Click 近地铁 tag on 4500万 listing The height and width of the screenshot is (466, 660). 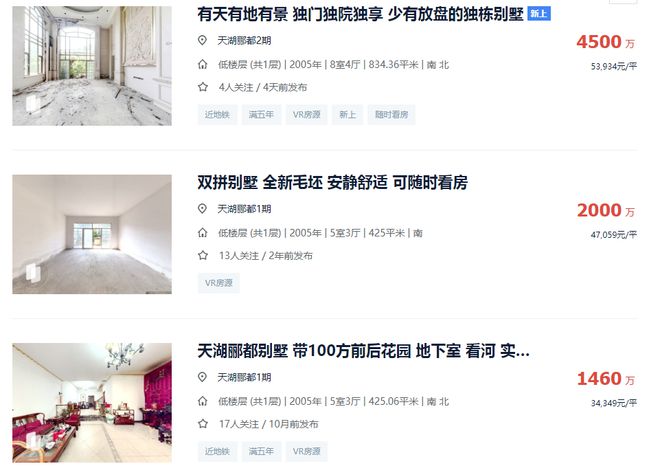(217, 115)
